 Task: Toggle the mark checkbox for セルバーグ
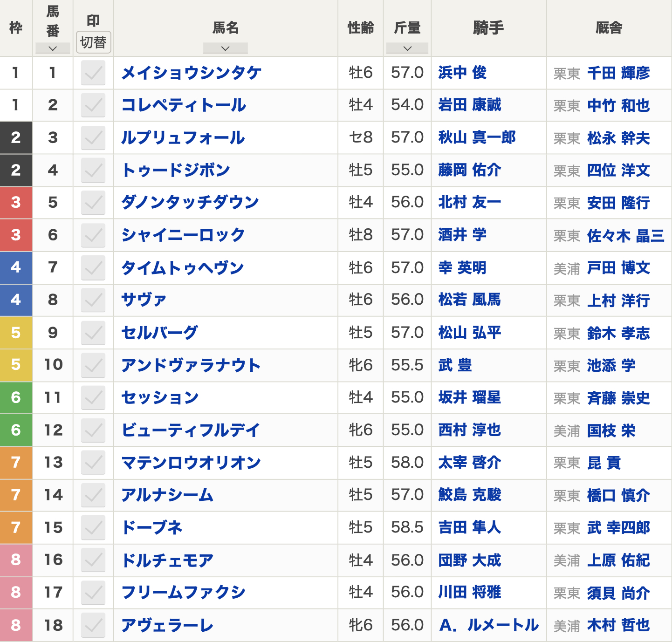[x=93, y=333]
